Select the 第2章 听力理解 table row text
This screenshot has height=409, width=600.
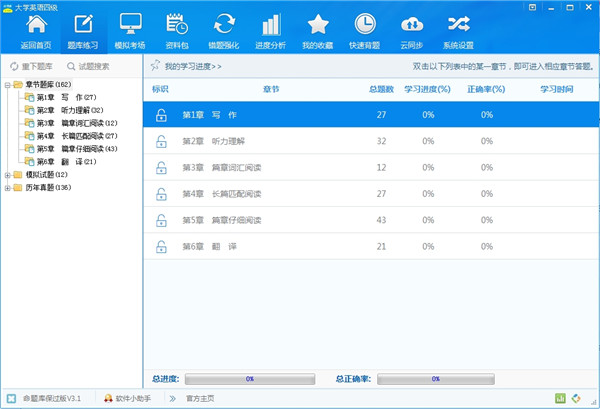[x=214, y=141]
